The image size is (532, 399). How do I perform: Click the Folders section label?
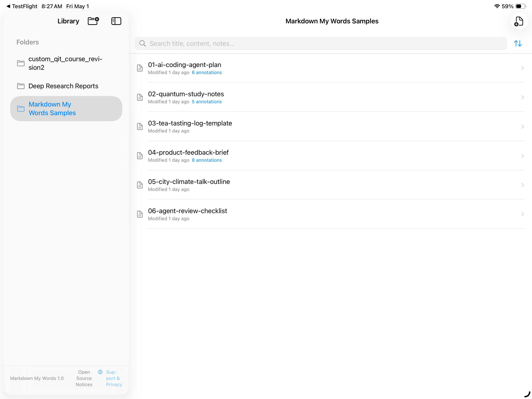[x=28, y=42]
